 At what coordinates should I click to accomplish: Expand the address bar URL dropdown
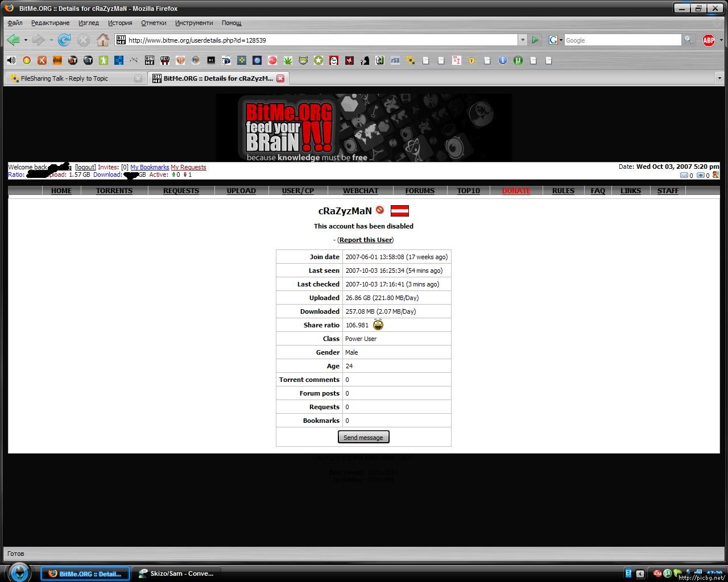click(523, 40)
